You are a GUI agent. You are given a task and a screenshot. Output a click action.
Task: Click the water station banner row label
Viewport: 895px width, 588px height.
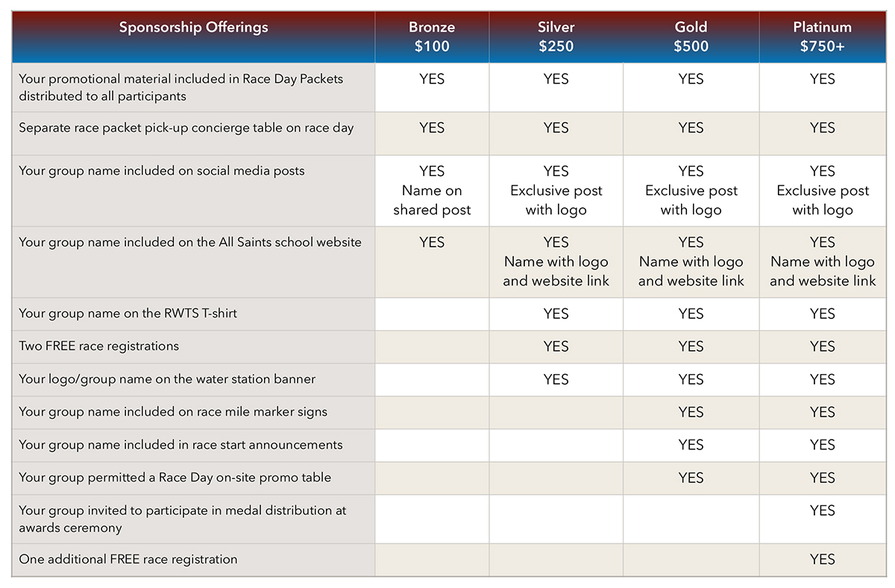coord(167,379)
